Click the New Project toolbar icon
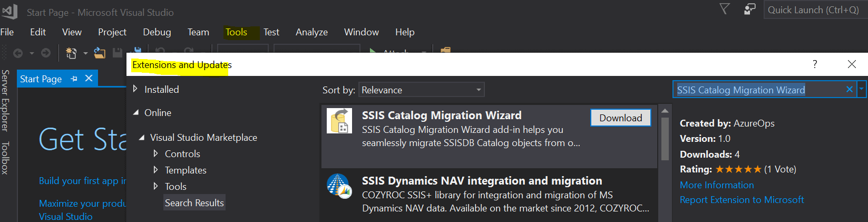868x222 pixels. point(71,53)
